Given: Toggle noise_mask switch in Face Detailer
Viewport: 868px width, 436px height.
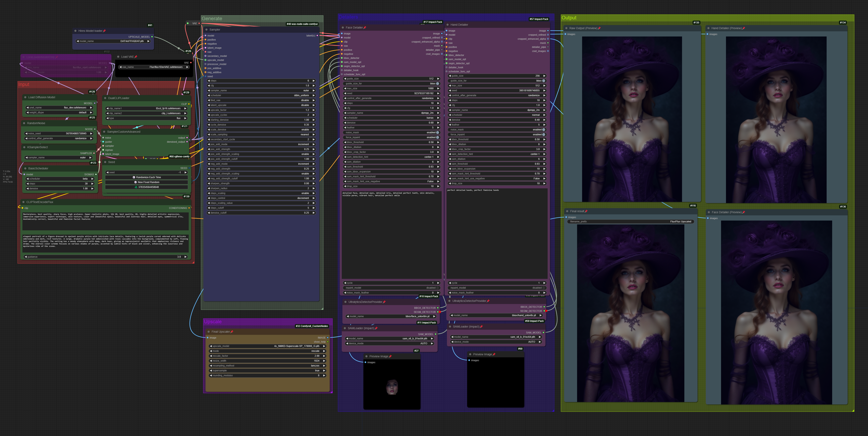Looking at the screenshot, I should click(437, 132).
